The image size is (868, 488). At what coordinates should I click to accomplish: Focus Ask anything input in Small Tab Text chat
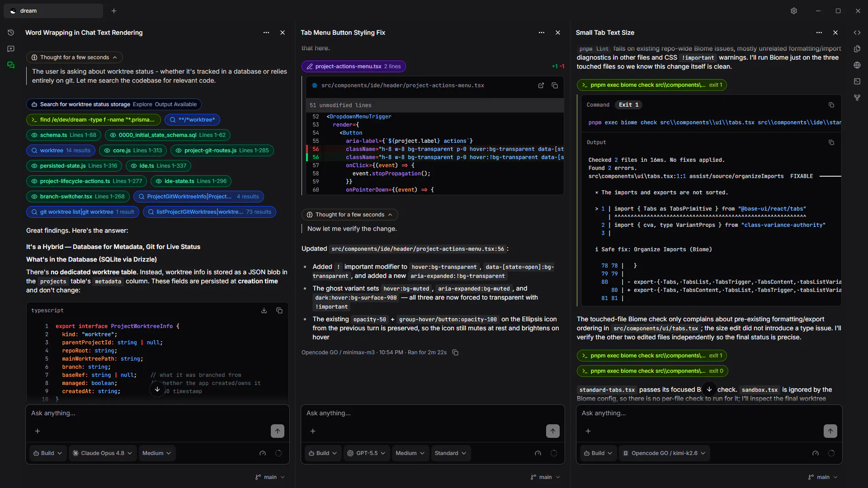click(x=709, y=413)
